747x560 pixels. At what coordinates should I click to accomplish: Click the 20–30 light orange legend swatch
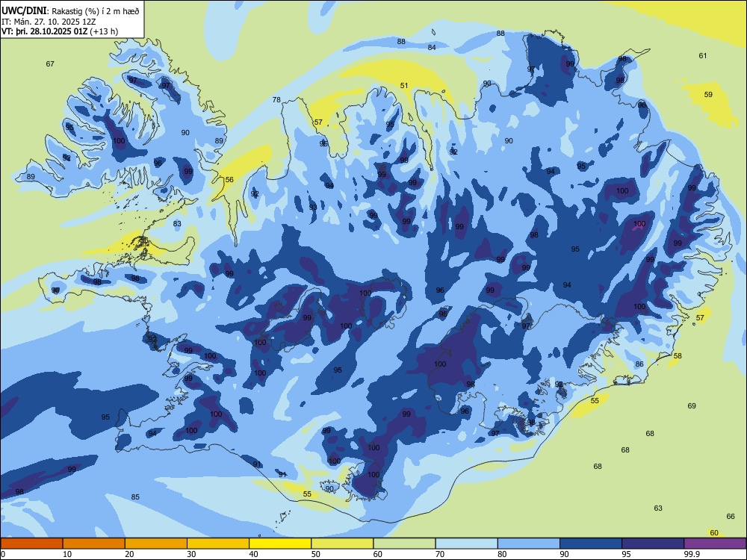156,544
